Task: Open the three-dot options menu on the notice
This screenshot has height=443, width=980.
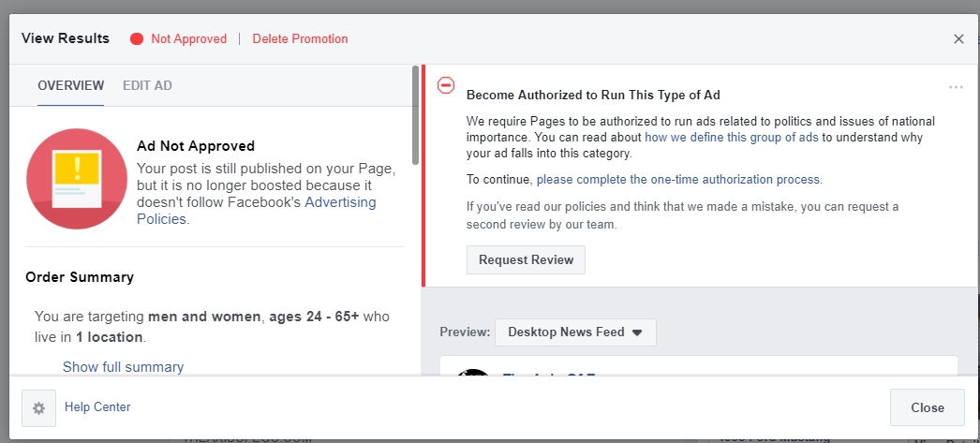Action: click(956, 87)
